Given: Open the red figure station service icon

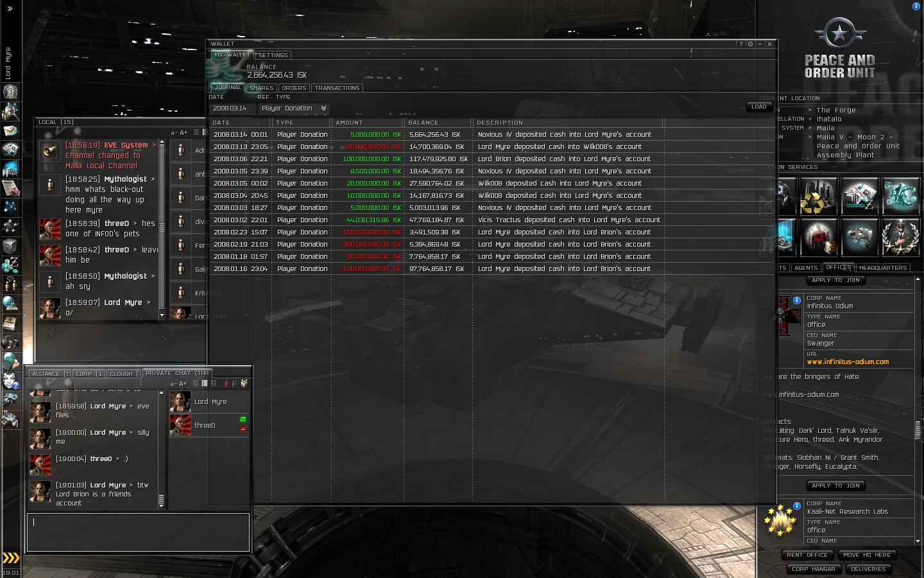Looking at the screenshot, I should click(x=817, y=236).
